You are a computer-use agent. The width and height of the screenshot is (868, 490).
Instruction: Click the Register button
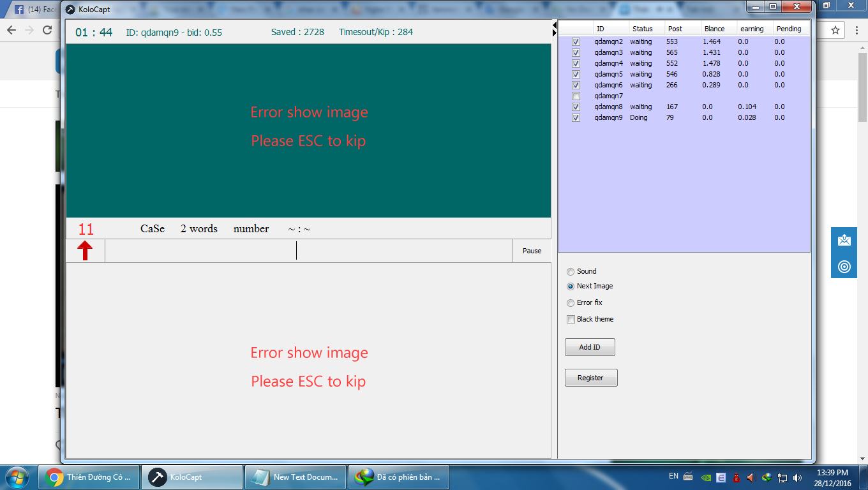tap(591, 378)
